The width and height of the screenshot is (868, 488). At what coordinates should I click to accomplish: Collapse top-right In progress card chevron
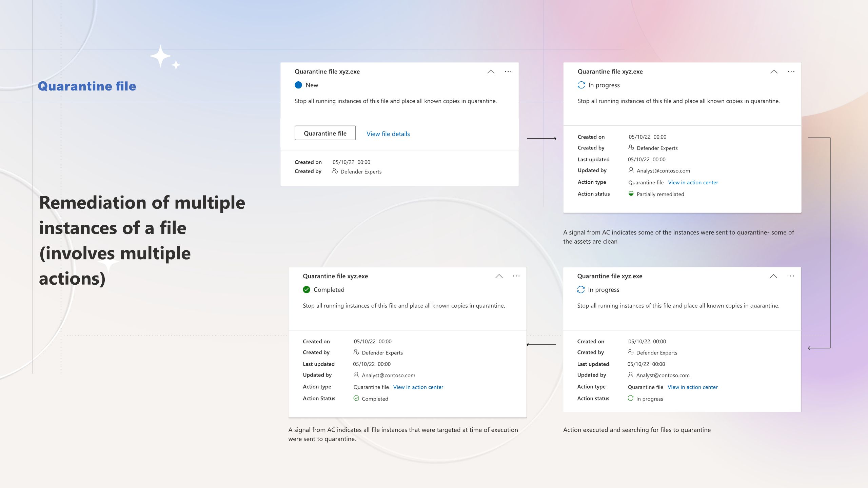coord(774,72)
